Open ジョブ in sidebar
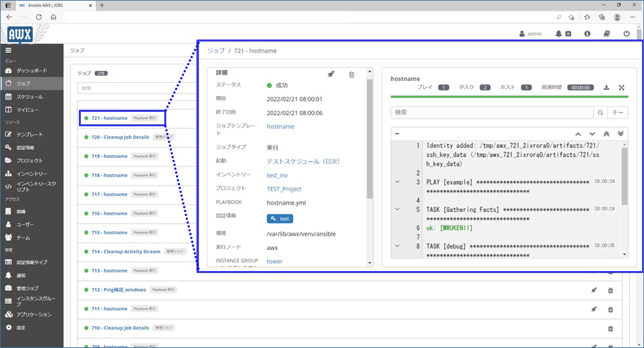Screen dimensions: 644x348 32,84
